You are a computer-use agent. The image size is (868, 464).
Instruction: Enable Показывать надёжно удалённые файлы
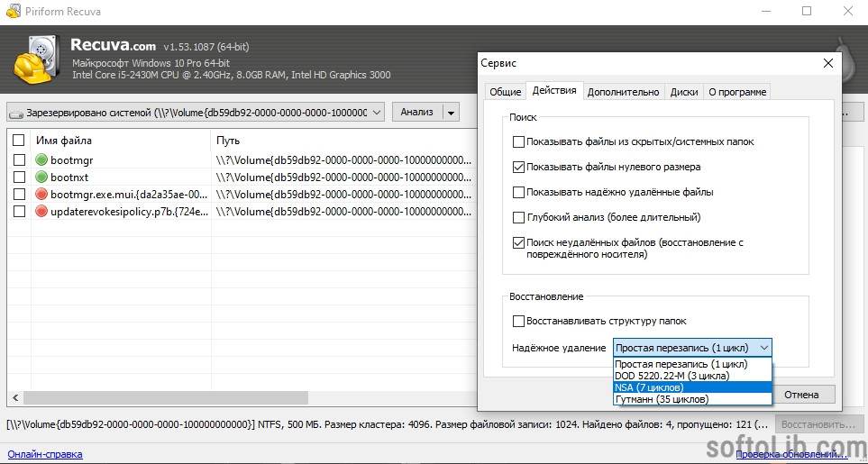point(518,193)
